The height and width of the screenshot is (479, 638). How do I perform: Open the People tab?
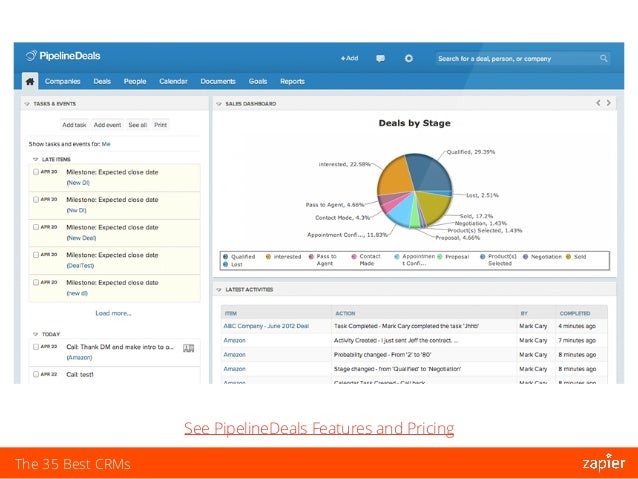[x=135, y=81]
